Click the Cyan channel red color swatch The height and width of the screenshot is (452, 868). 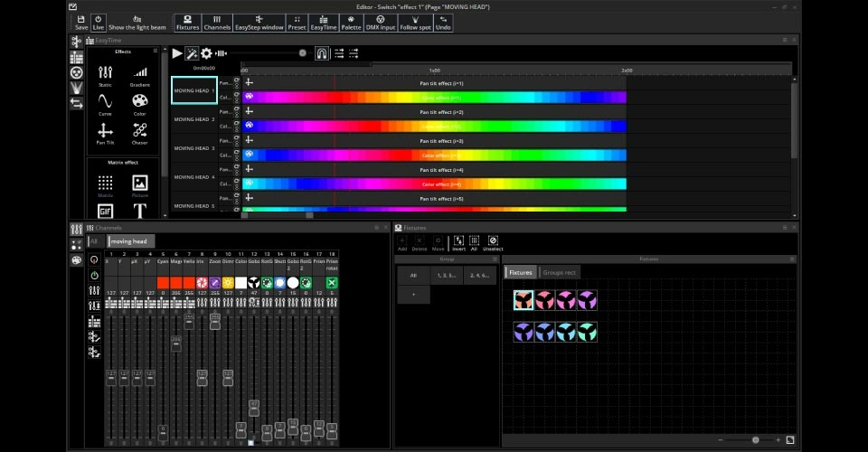(163, 283)
